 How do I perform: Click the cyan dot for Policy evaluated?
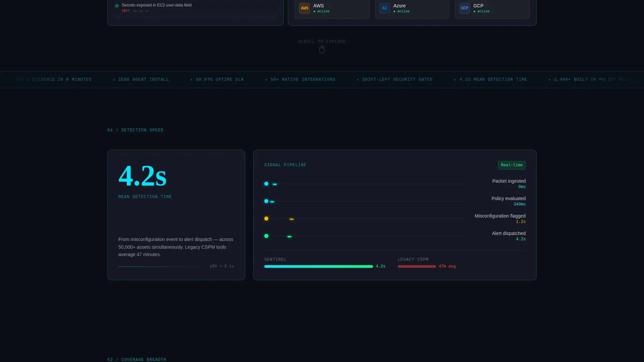tap(266, 201)
